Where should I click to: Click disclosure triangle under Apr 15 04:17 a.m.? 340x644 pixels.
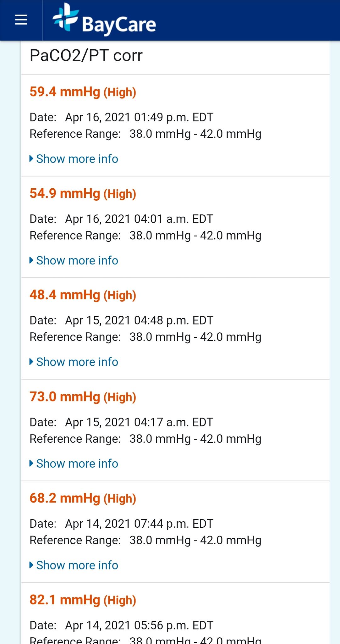click(x=31, y=463)
